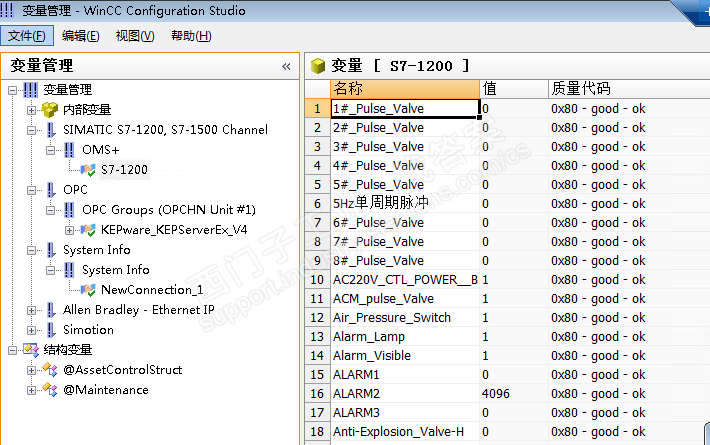
Task: Click the Allen Bradley channel icon
Action: point(51,310)
